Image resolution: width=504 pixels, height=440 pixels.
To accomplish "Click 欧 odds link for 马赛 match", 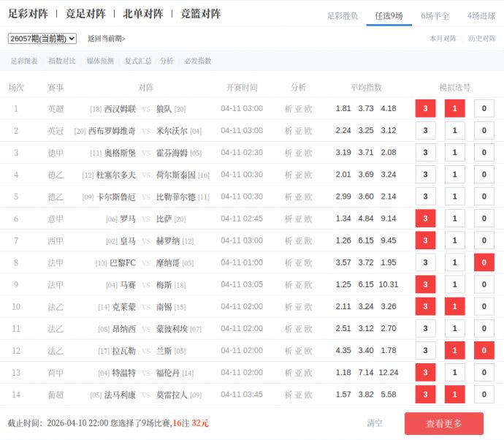I will coord(308,284).
